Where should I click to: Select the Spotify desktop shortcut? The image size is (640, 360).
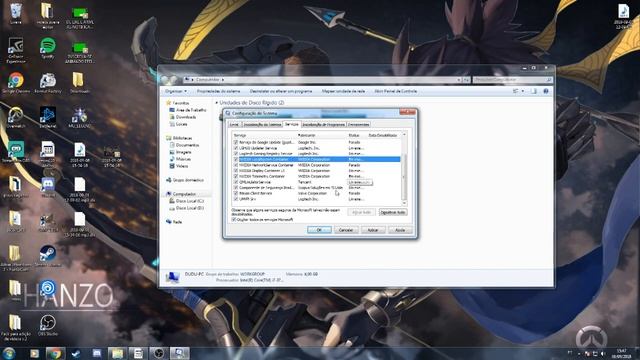click(48, 47)
